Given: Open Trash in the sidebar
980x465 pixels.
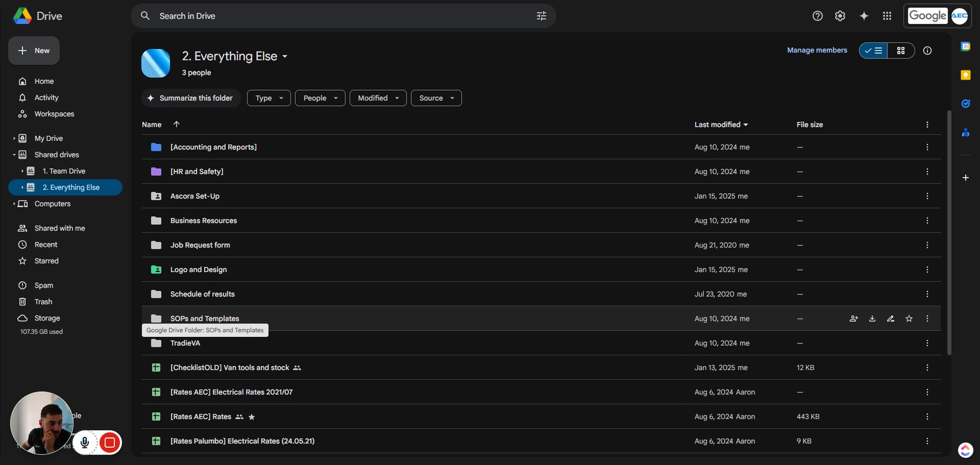Looking at the screenshot, I should [43, 301].
